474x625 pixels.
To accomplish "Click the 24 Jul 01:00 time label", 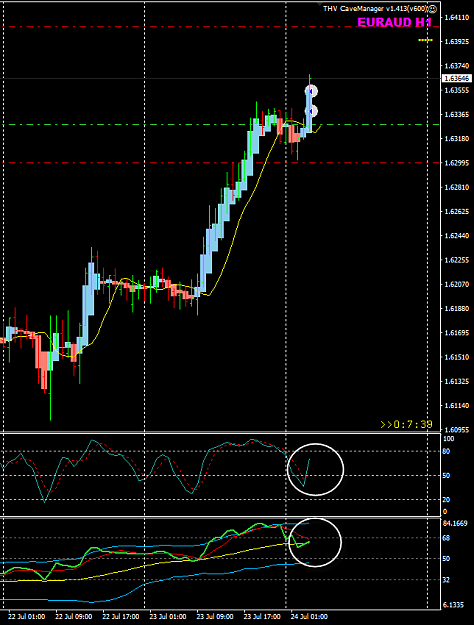I will (309, 617).
